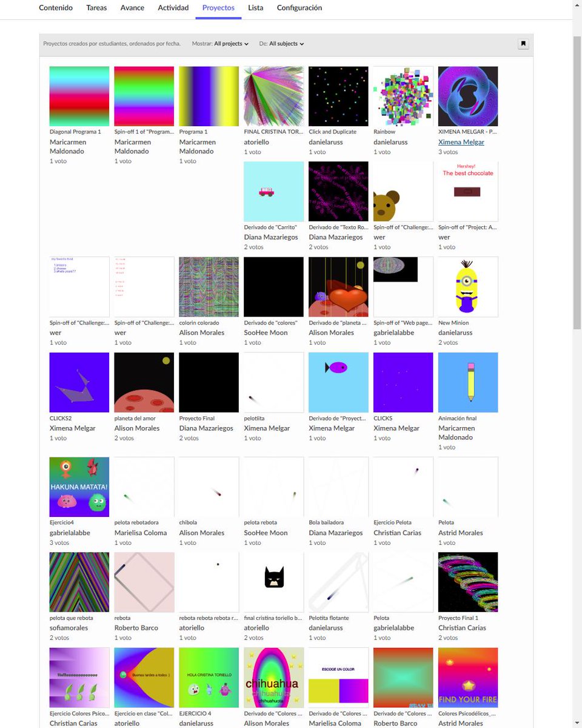Click the Proyecto Final title by Diana Mazariegos

pyautogui.click(x=197, y=418)
